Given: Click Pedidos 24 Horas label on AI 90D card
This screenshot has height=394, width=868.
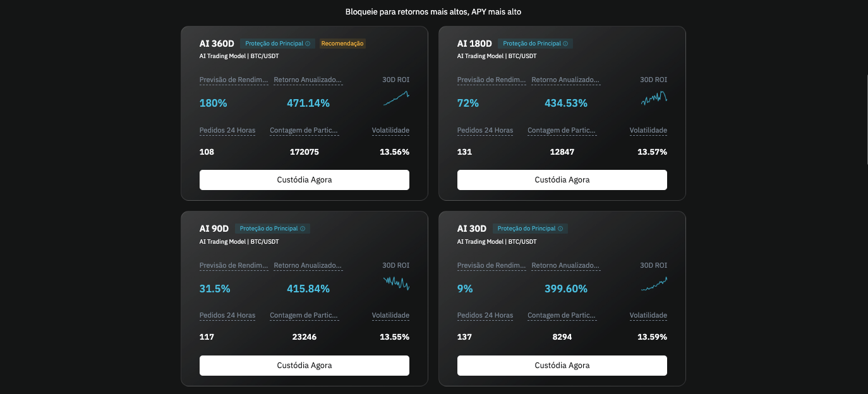Looking at the screenshot, I should (x=227, y=315).
